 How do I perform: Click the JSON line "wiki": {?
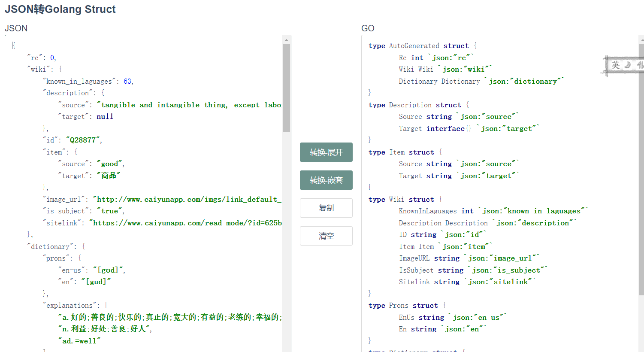45,69
